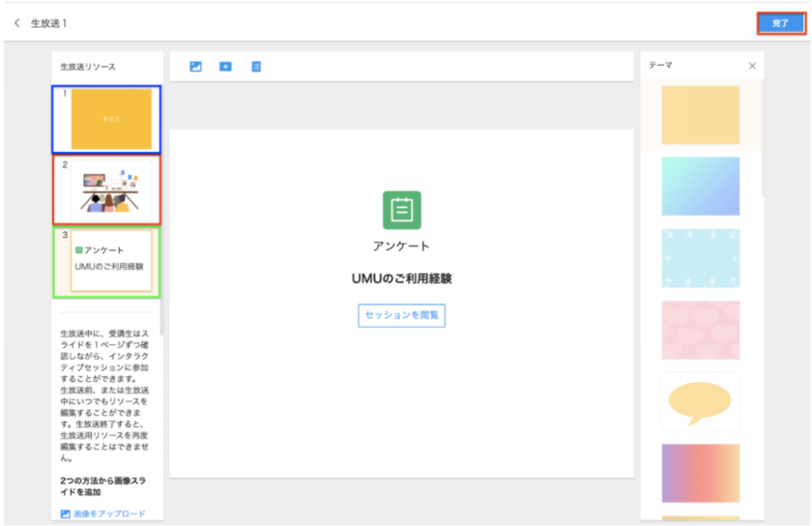
Task: Click the 生放送1 page title
Action: pos(48,23)
